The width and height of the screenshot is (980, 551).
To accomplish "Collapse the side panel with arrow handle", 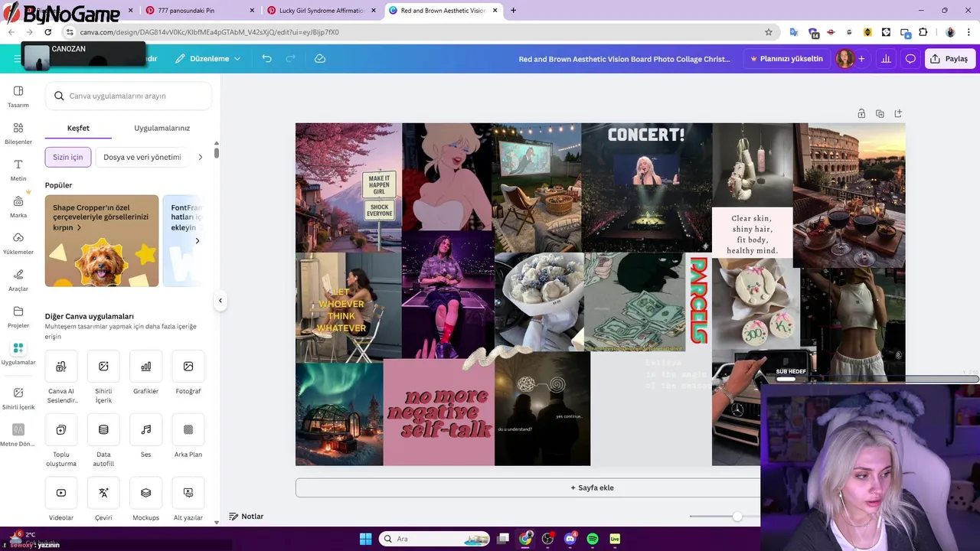I will [x=220, y=301].
